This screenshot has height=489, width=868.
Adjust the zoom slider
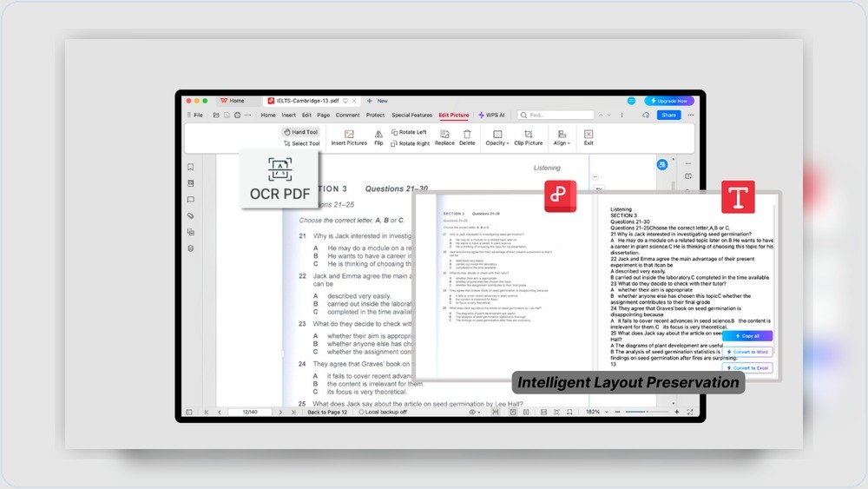(647, 412)
